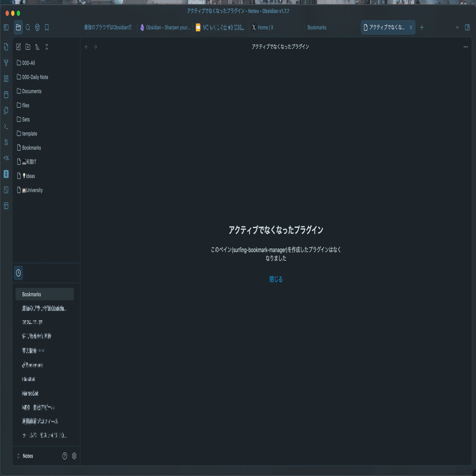Viewport: 476px width, 476px height.
Task: Open graph view from ribbon
Action: [6, 63]
